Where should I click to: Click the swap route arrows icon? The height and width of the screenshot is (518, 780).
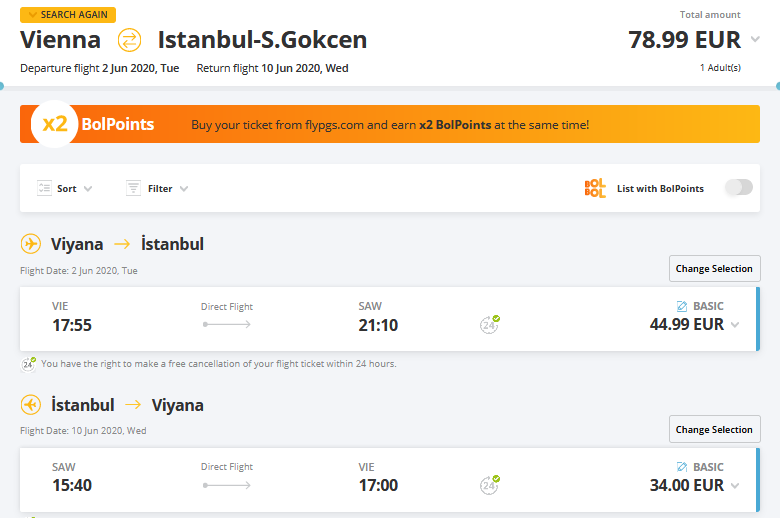(x=129, y=40)
